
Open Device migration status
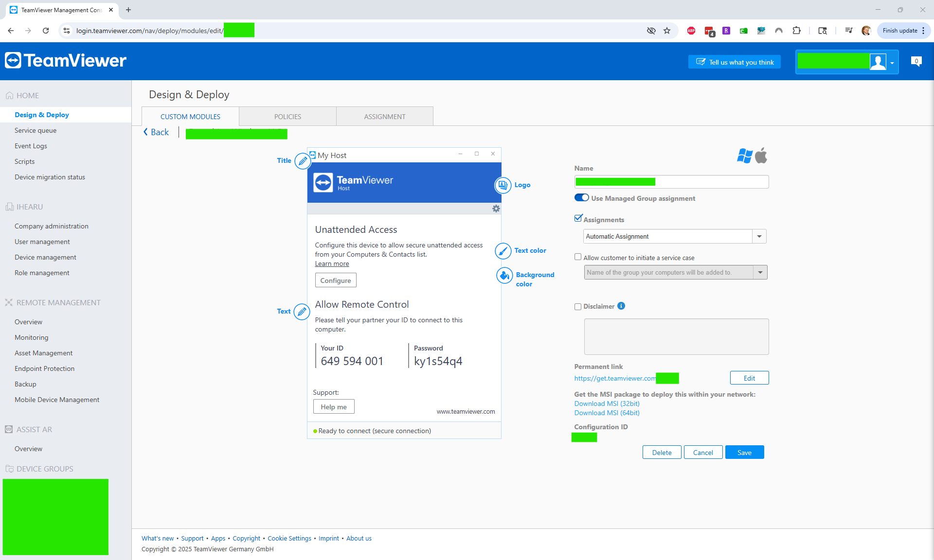tap(50, 177)
